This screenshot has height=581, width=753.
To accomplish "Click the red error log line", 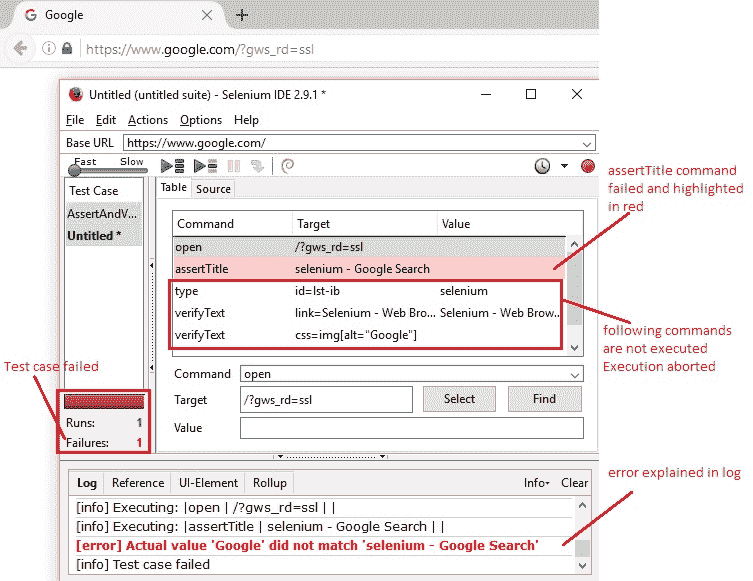I will [x=307, y=546].
